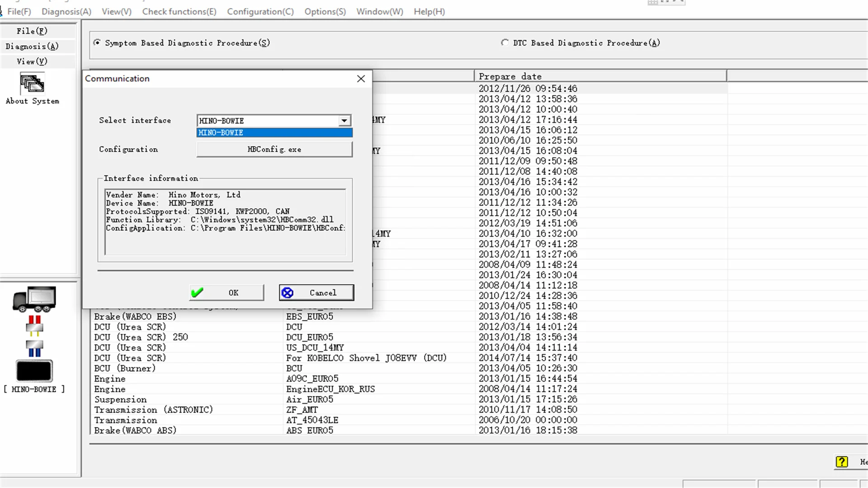
Task: Select Symptom Based Diagnostic Procedure radio
Action: coord(97,42)
